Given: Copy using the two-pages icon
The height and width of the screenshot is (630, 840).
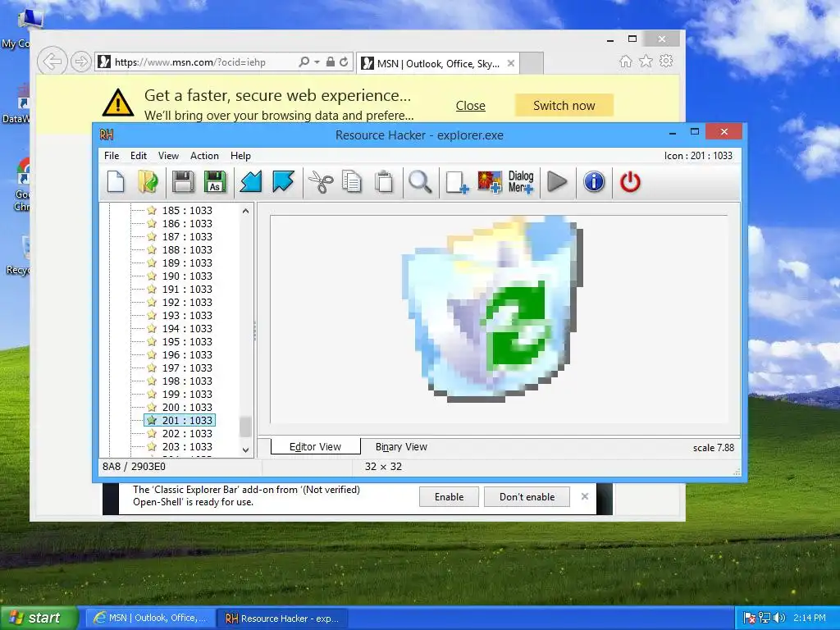Looking at the screenshot, I should 352,182.
